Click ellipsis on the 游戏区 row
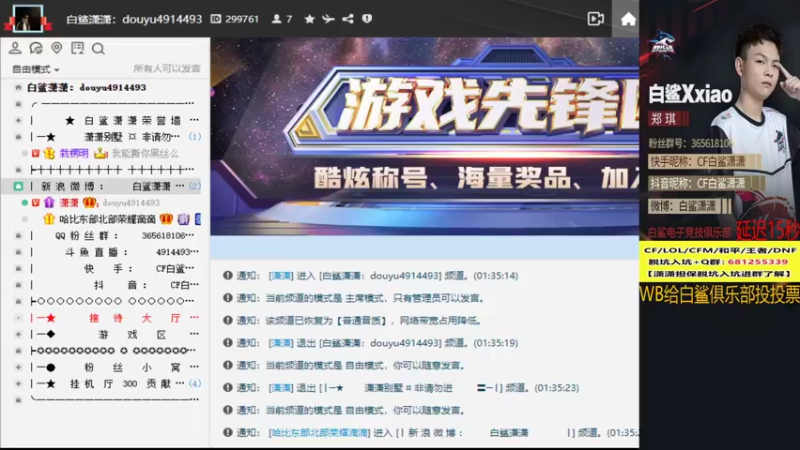 (x=194, y=334)
